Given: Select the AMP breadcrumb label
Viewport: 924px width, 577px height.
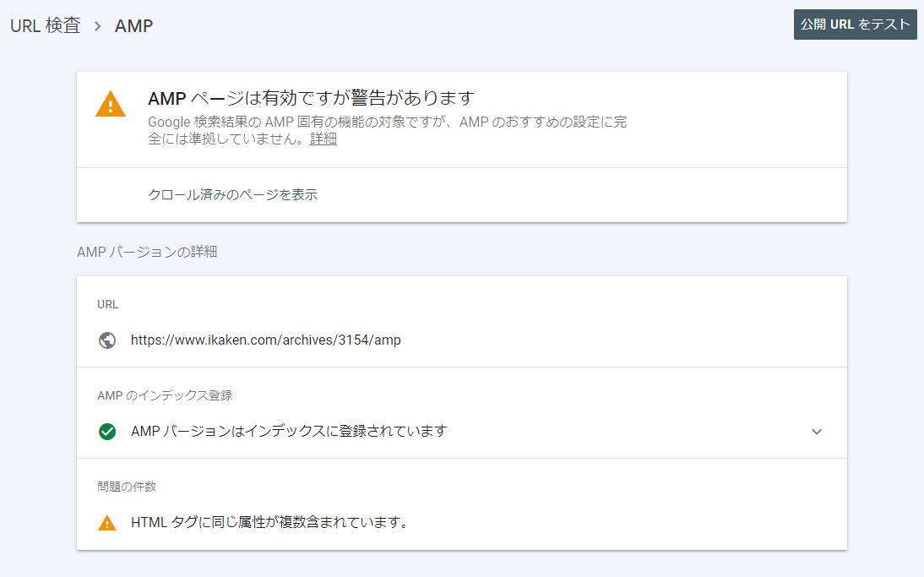Looking at the screenshot, I should [x=133, y=26].
